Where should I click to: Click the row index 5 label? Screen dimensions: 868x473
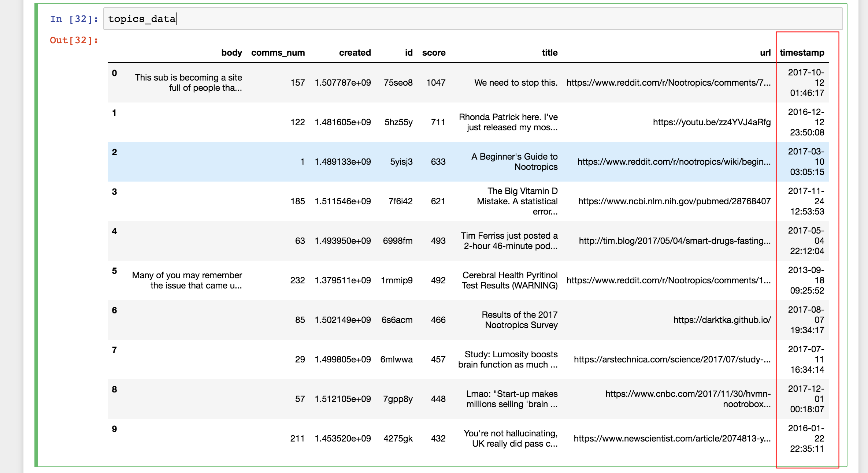(x=115, y=271)
